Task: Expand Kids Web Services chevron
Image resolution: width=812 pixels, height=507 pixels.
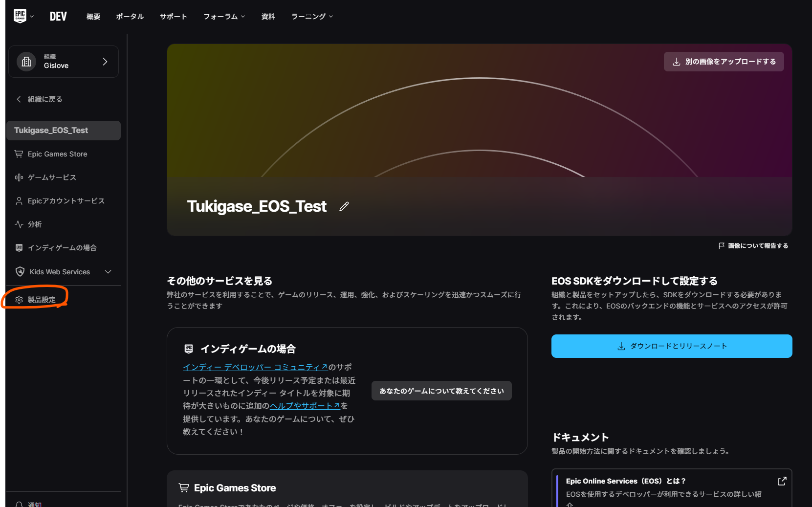Action: (108, 272)
